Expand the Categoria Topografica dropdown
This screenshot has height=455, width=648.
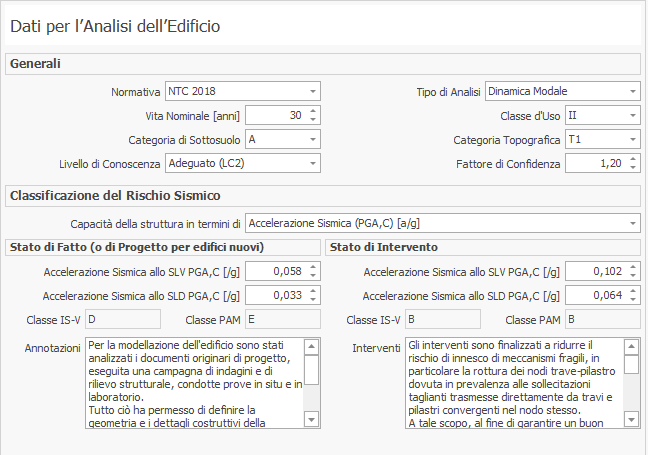(x=633, y=139)
